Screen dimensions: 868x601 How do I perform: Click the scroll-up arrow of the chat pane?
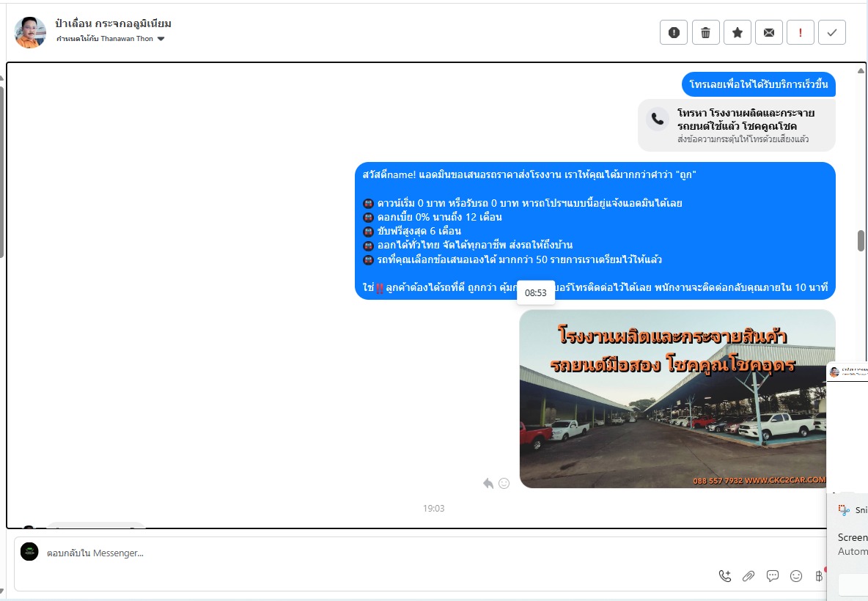click(861, 71)
